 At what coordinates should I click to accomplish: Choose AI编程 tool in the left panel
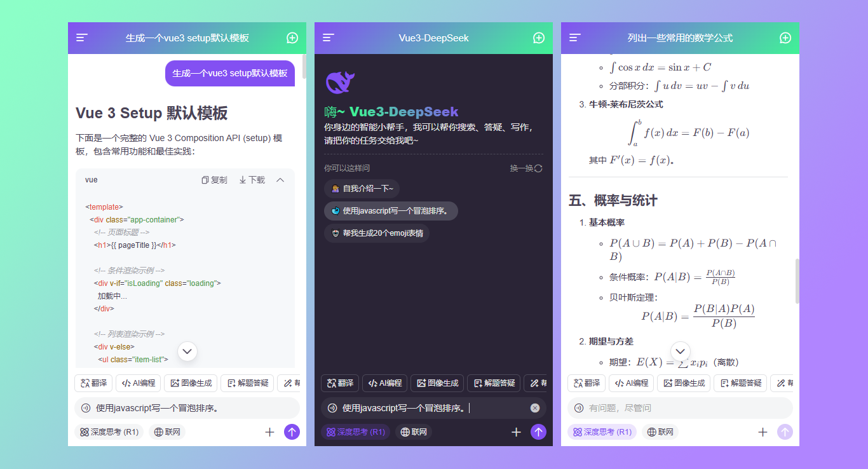click(x=138, y=383)
